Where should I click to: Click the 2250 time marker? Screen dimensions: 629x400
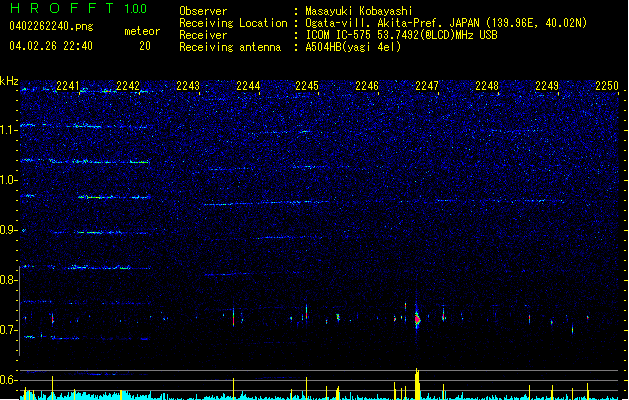(x=607, y=86)
